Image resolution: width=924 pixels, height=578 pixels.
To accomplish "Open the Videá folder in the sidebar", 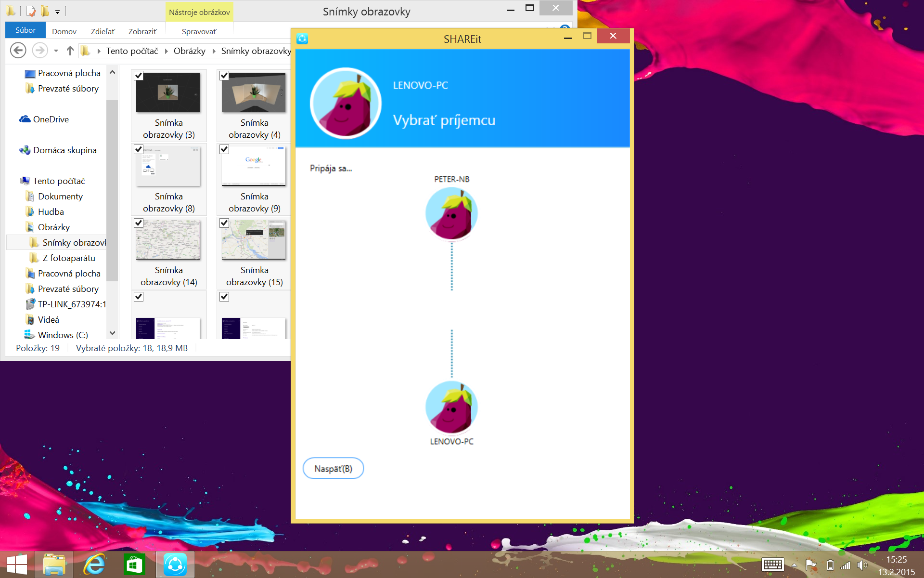I will coord(49,320).
